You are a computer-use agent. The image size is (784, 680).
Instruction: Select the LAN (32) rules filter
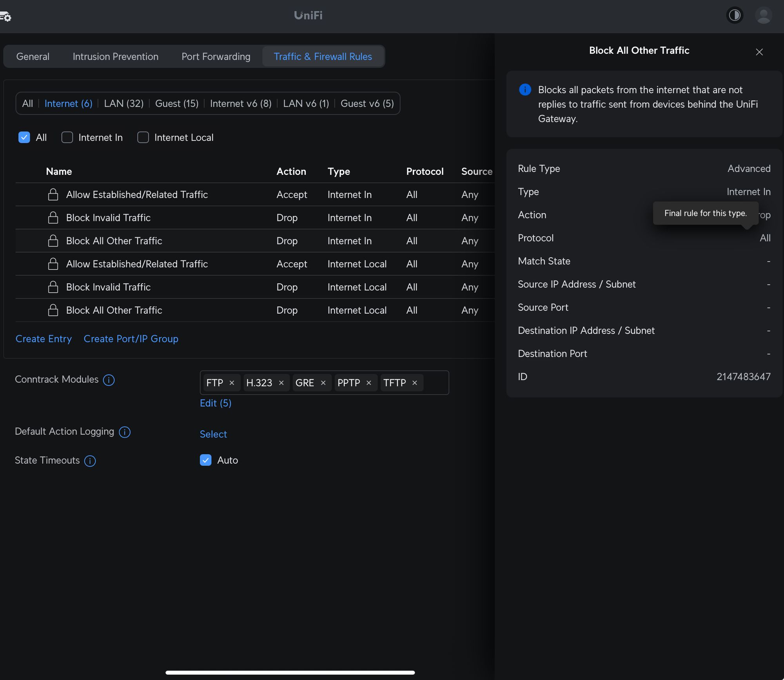[124, 103]
